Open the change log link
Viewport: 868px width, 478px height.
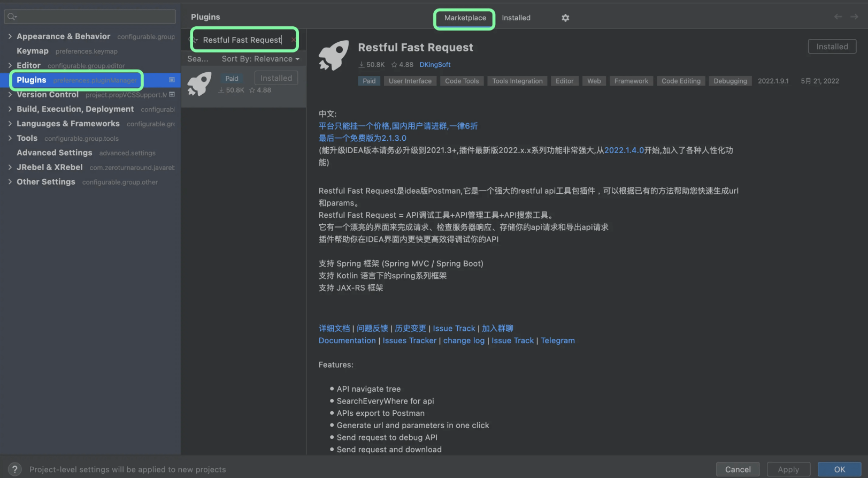(464, 340)
